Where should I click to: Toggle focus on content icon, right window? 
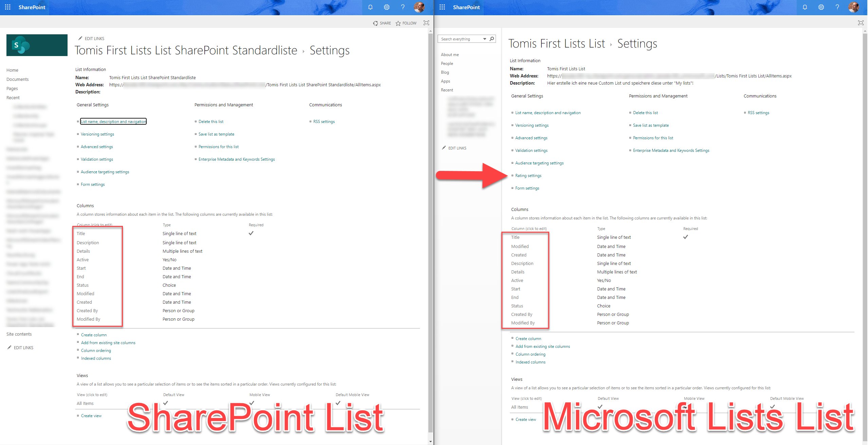point(861,23)
